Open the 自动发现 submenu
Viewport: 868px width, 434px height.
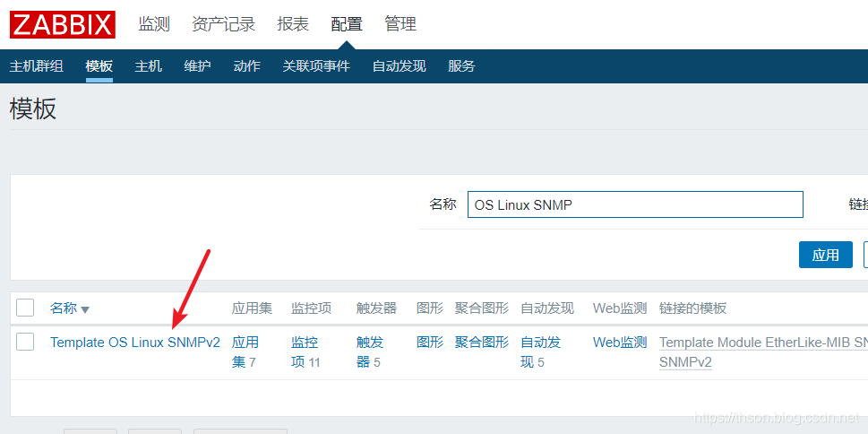(x=400, y=66)
